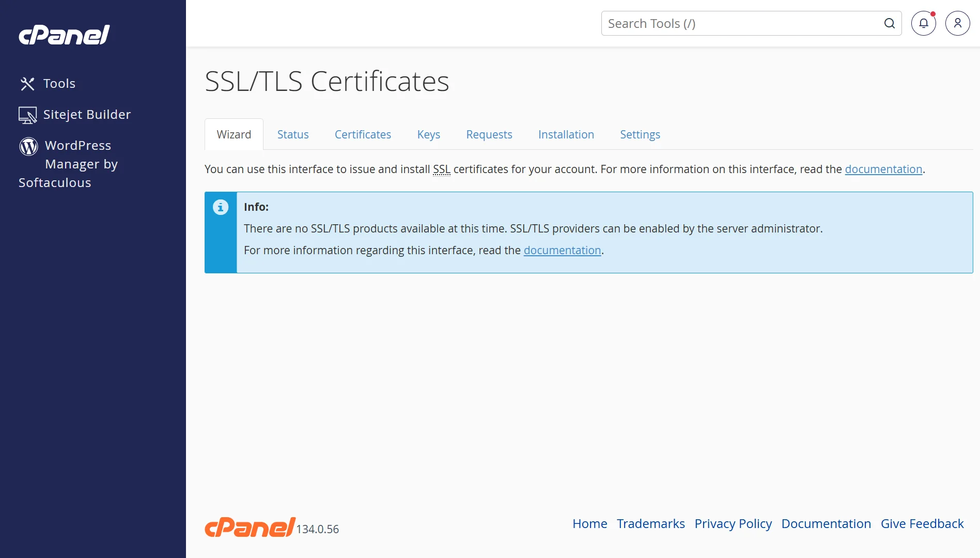Follow the documentation link in the intro sentence
The width and height of the screenshot is (980, 558).
click(x=883, y=169)
